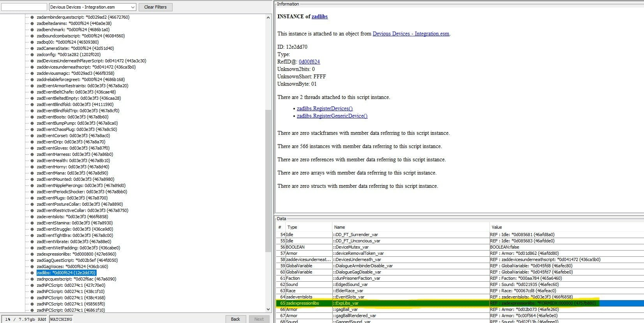
Task: Click node icon beside zadEventHorny
Action: (32, 167)
